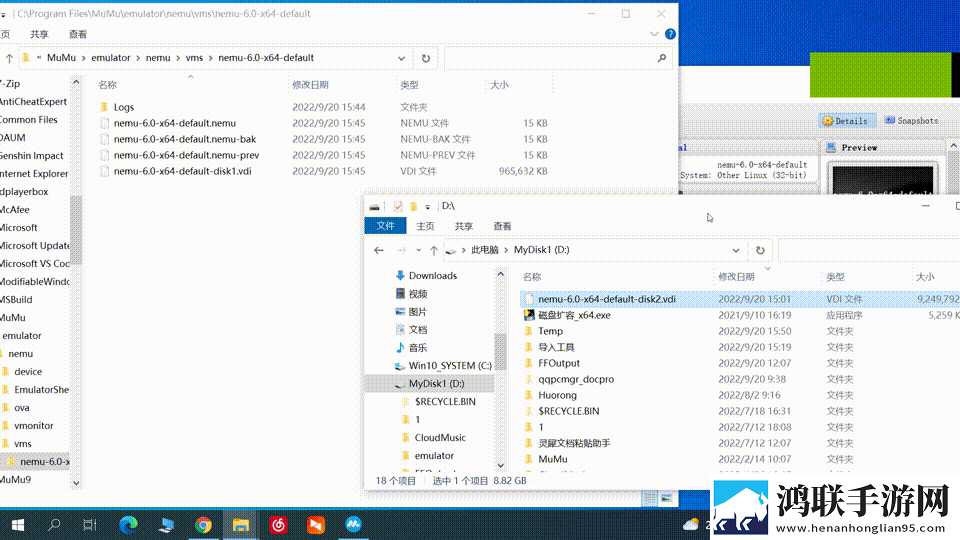960x540 pixels.
Task: Launch Google Chrome from taskbar
Action: 203,525
